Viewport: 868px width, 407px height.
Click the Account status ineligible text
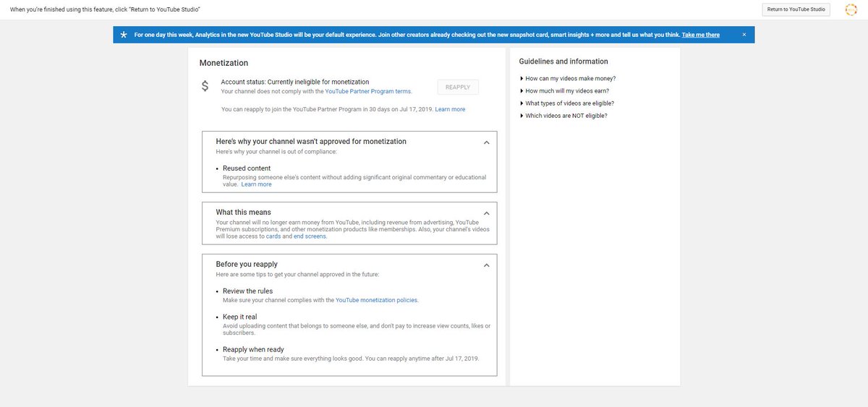tap(295, 82)
